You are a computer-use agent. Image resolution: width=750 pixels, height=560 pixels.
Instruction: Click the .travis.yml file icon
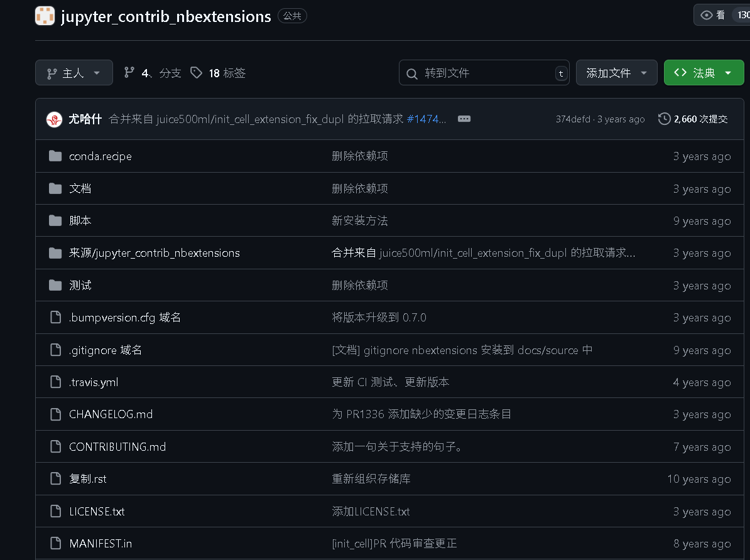(x=55, y=382)
